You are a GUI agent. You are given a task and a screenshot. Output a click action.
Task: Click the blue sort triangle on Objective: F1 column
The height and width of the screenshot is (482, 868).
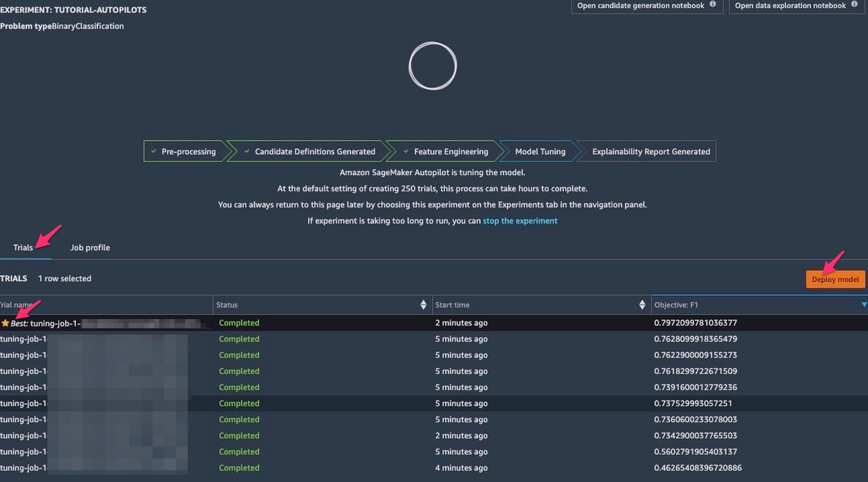point(864,305)
